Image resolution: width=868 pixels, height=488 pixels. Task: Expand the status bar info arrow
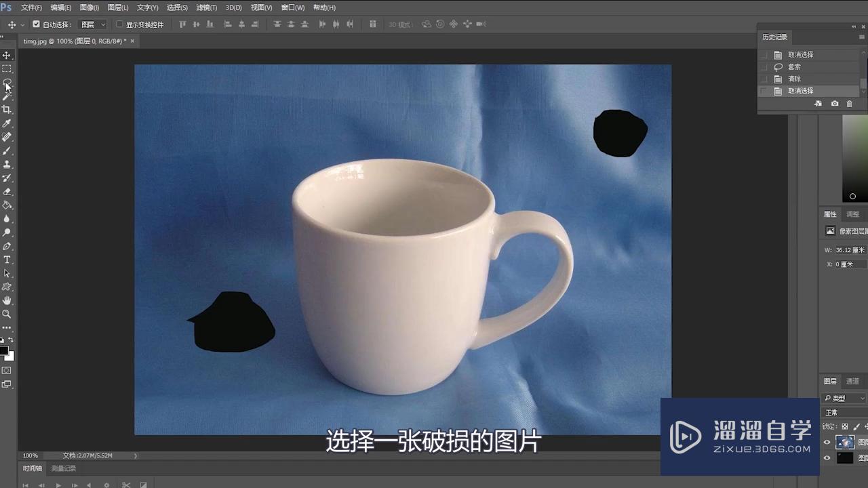coord(135,455)
